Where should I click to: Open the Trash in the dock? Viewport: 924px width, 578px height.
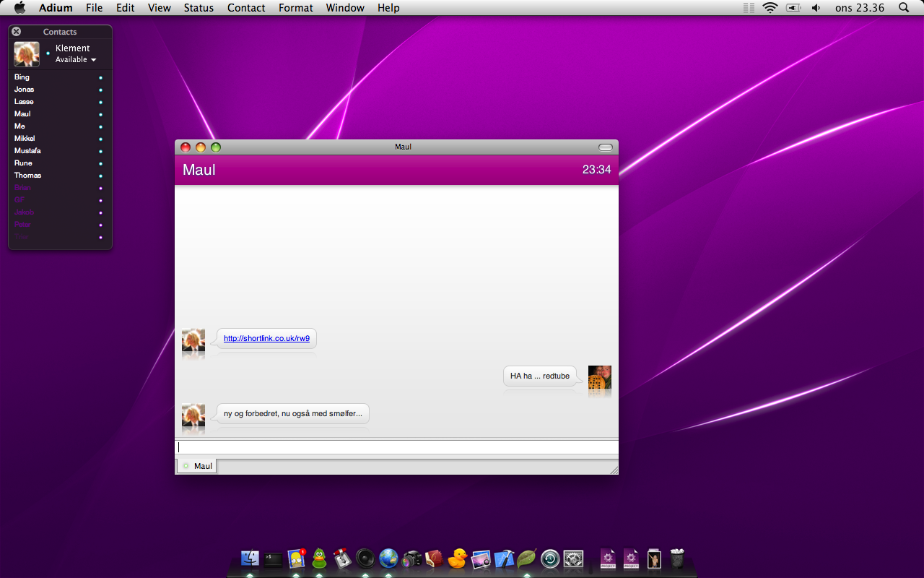click(677, 558)
